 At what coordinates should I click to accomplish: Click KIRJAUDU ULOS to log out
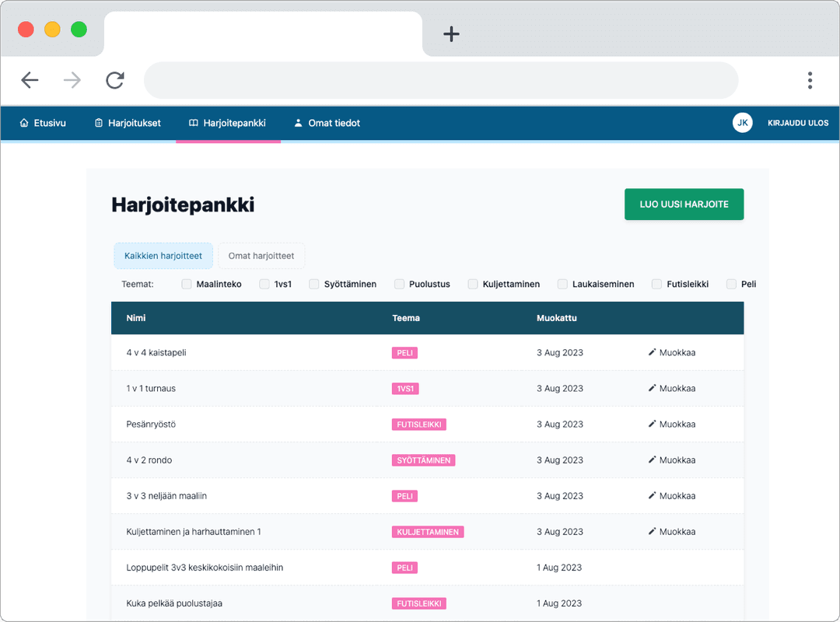pyautogui.click(x=798, y=123)
